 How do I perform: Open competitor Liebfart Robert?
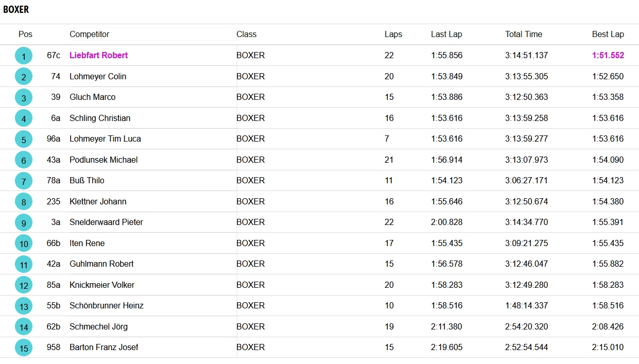click(98, 56)
